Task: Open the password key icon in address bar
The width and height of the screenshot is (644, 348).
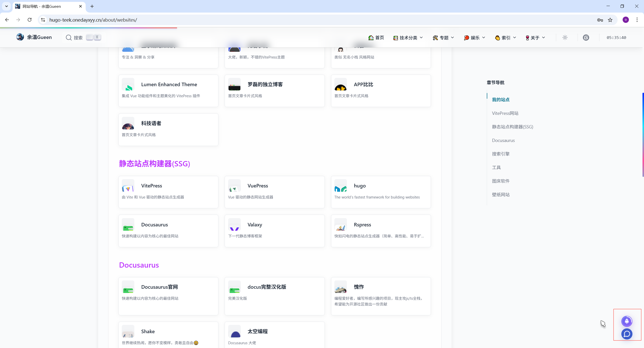Action: click(600, 20)
